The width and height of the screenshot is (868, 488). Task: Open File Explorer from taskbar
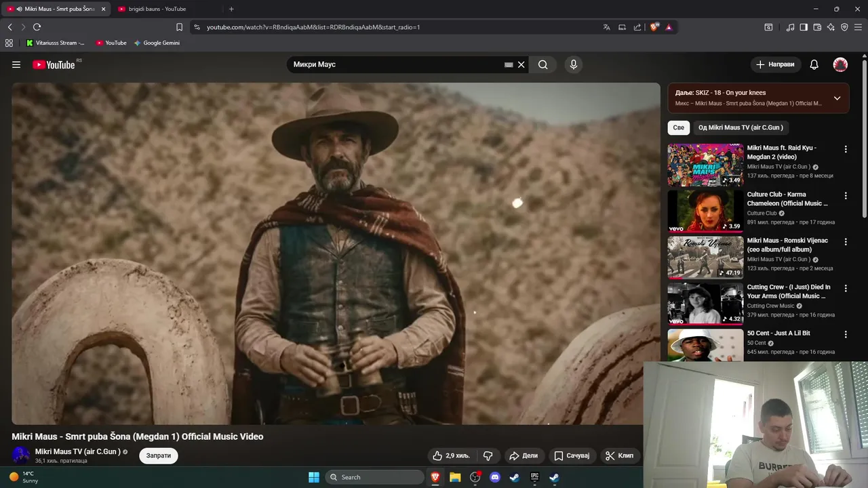(x=455, y=477)
